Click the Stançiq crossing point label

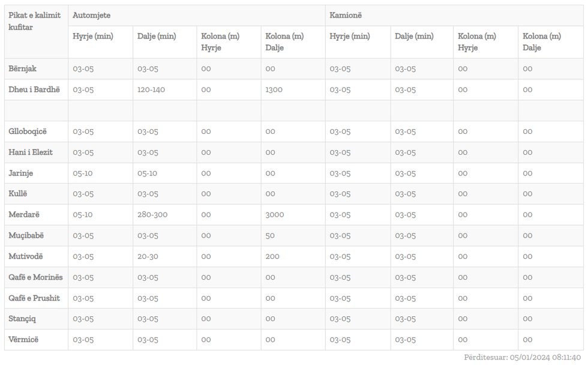point(22,319)
